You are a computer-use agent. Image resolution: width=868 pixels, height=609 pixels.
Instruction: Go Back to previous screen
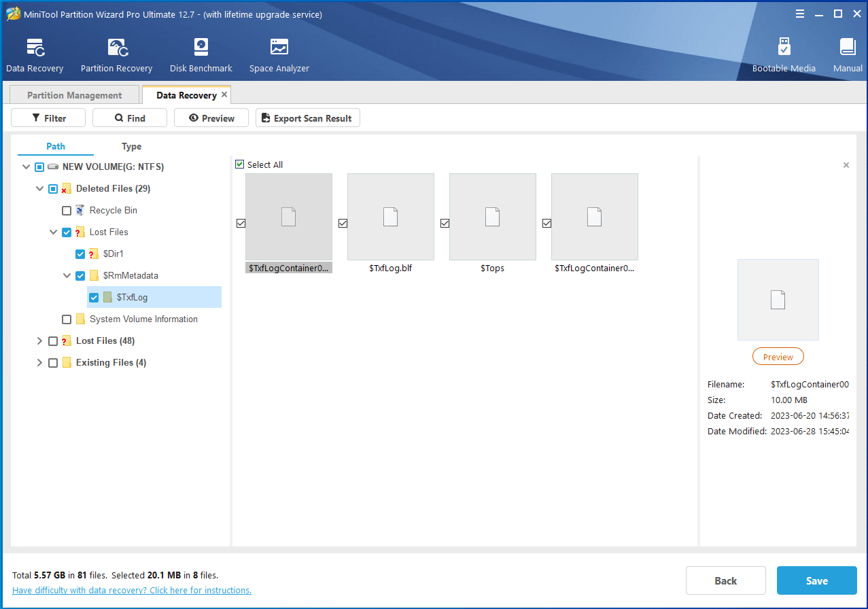[726, 580]
